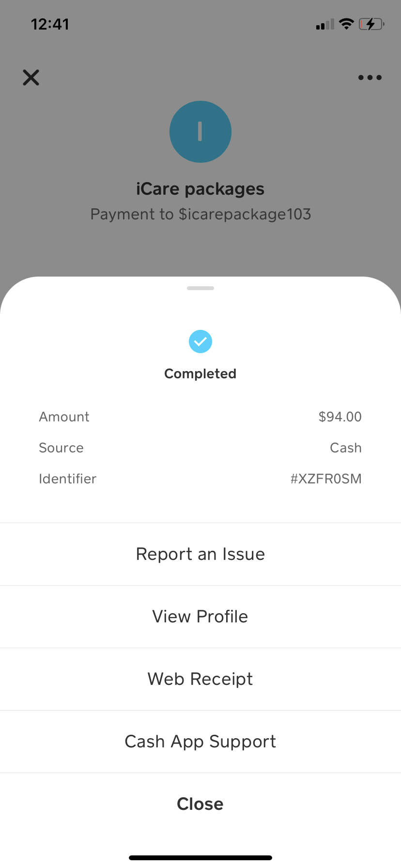Image resolution: width=401 pixels, height=868 pixels.
Task: Tap the blue Completed checkmark icon
Action: tap(200, 341)
